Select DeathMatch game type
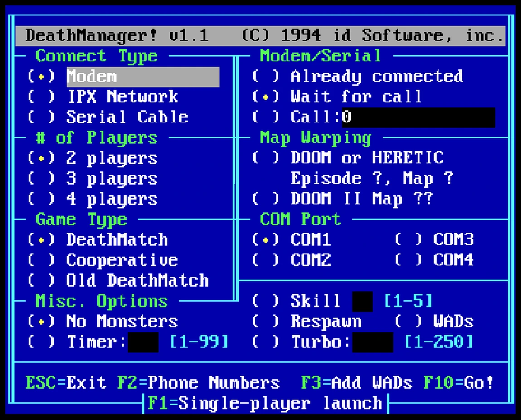The height and width of the screenshot is (420, 521). [97, 240]
